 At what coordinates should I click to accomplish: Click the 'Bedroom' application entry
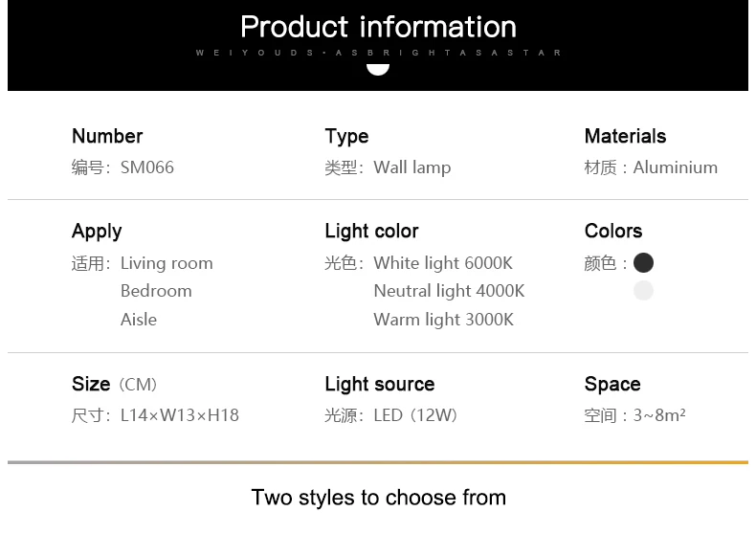(156, 291)
